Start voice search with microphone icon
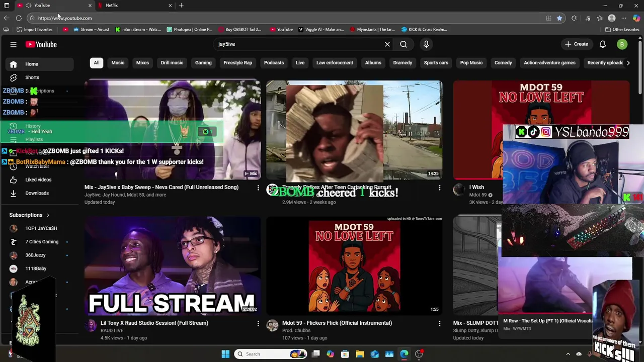Image resolution: width=644 pixels, height=362 pixels. coord(426,44)
